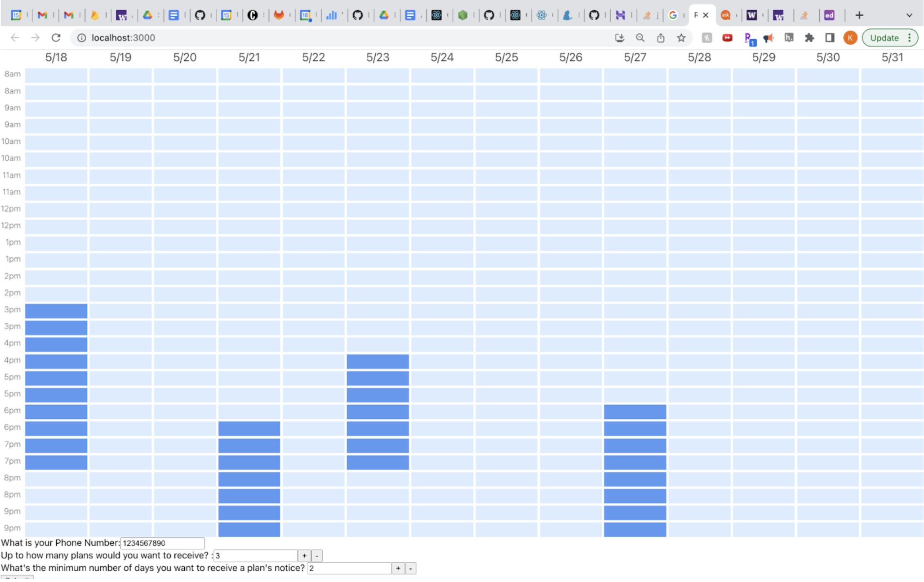
Task: Switch to the Google G tab
Action: (x=673, y=15)
